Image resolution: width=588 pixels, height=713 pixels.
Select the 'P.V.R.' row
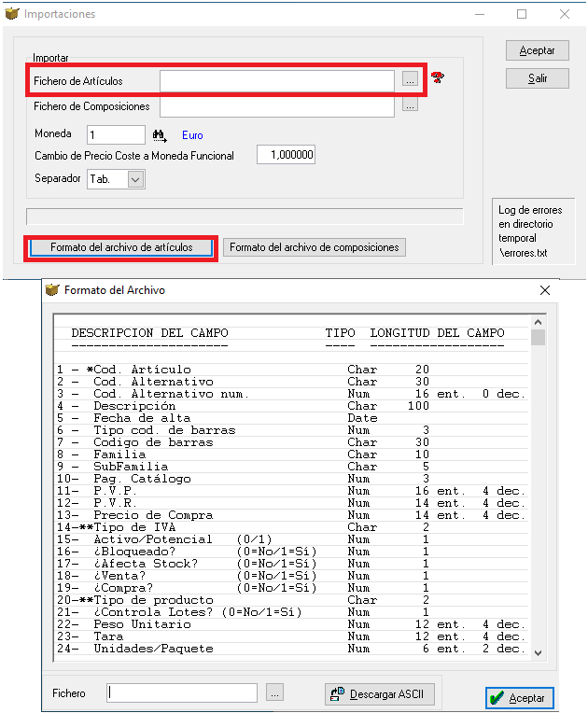291,503
